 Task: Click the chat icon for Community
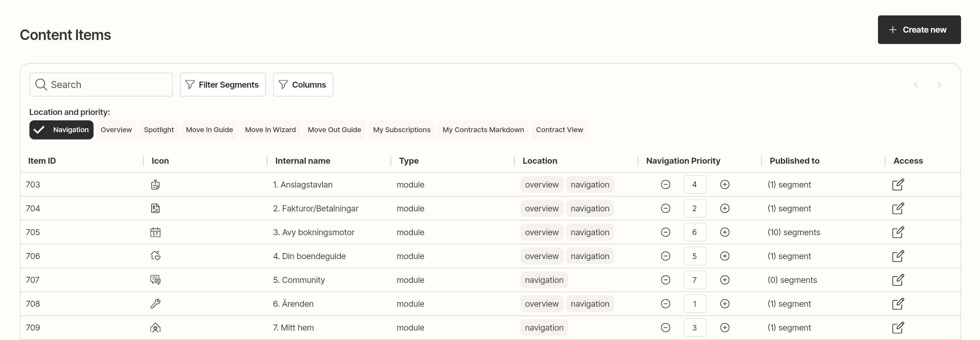coord(155,280)
